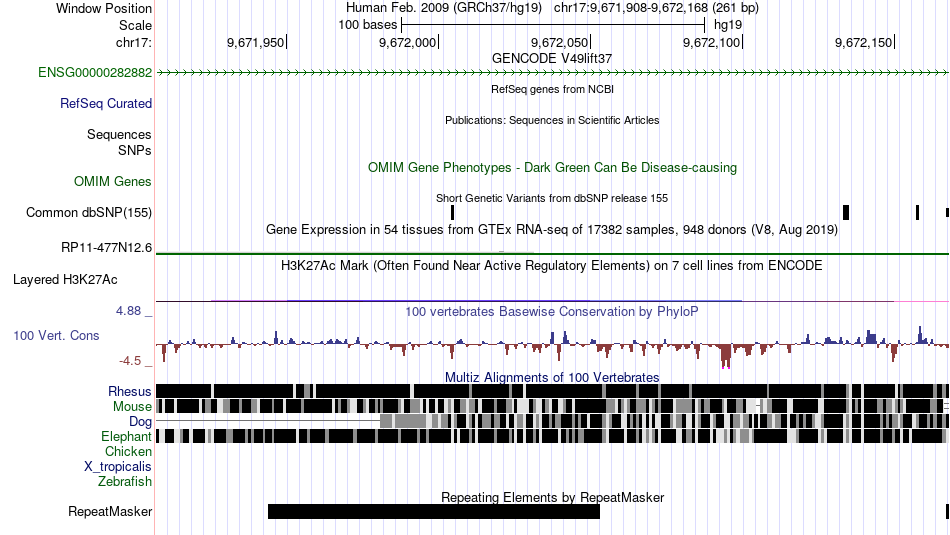The width and height of the screenshot is (950, 535).
Task: Click the H3K27Ac Mark track title
Action: point(552,266)
